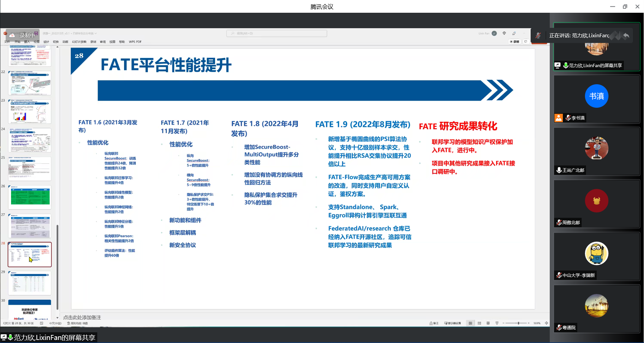Select slide 22 thumbnail

(x=30, y=83)
